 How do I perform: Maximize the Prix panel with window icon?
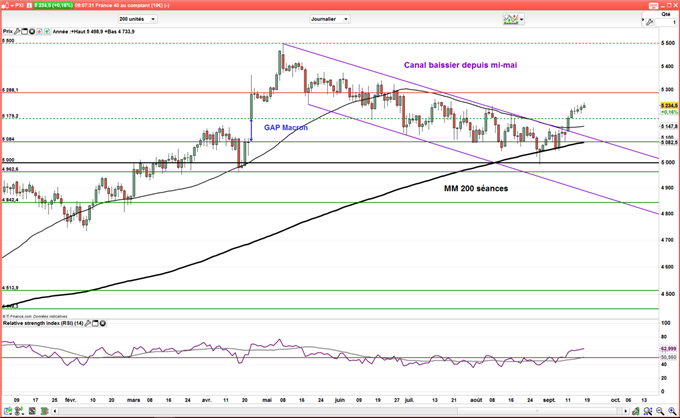24,32
